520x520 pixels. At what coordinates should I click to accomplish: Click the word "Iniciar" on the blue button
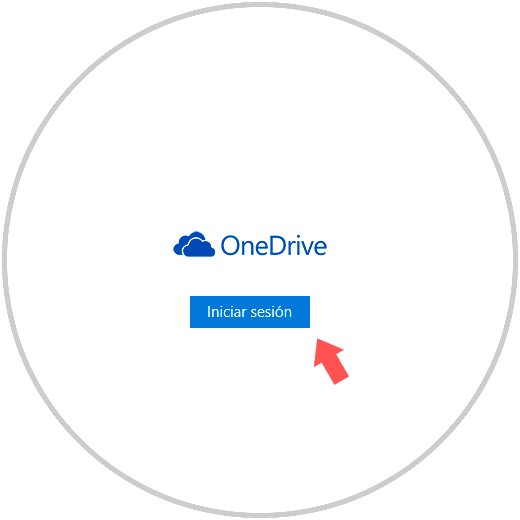[x=227, y=312]
